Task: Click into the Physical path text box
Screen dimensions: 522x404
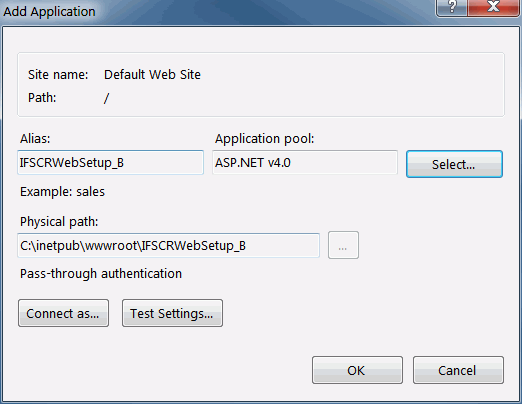Action: 168,246
